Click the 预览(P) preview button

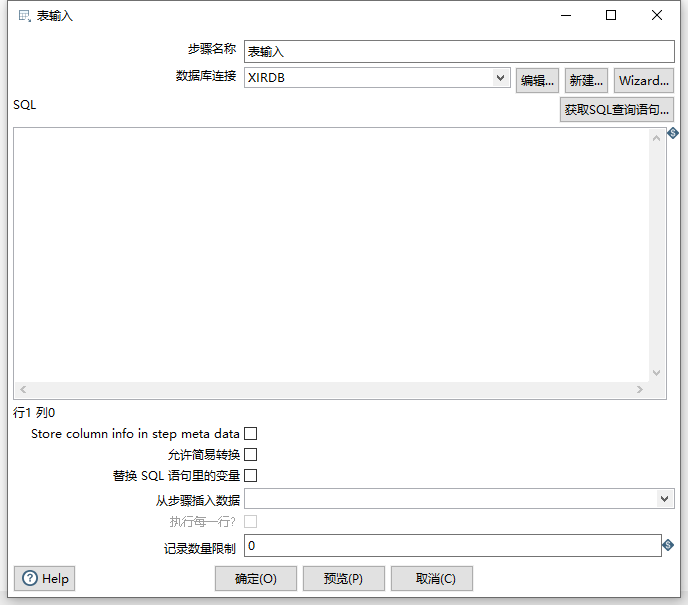[344, 579]
